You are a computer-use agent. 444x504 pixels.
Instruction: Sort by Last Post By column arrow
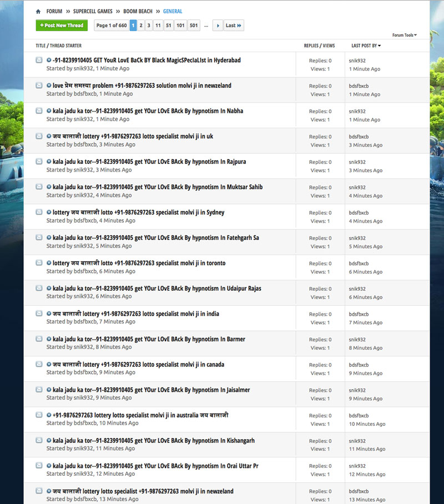379,46
